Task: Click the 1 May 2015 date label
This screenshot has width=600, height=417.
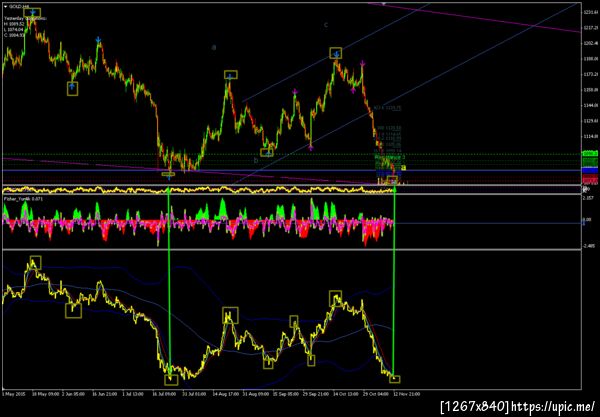Action: click(14, 394)
